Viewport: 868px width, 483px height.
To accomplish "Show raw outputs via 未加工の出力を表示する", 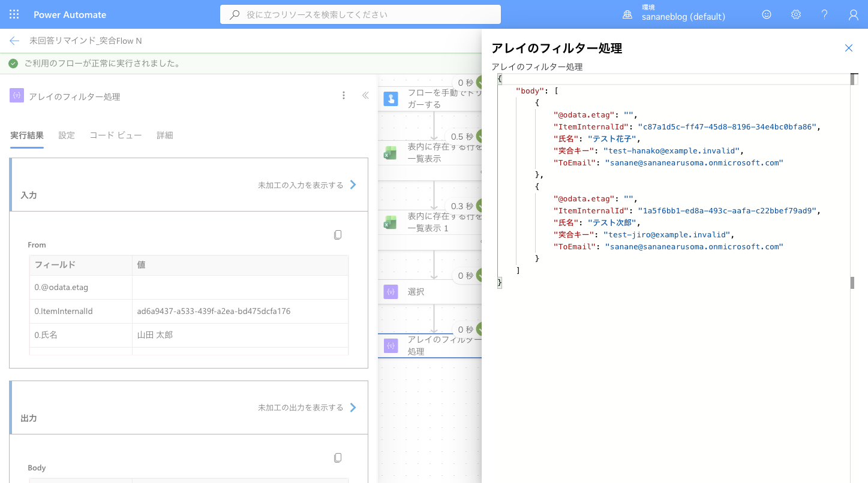I will pyautogui.click(x=307, y=407).
